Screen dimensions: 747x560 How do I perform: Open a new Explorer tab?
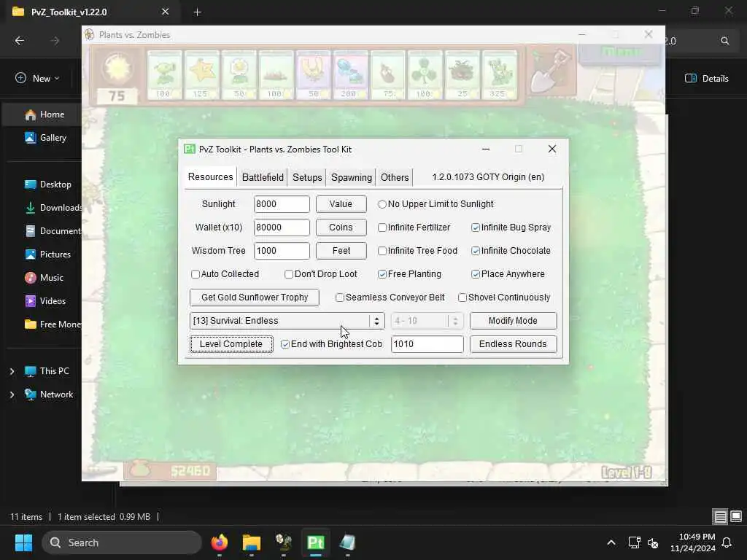tap(197, 12)
